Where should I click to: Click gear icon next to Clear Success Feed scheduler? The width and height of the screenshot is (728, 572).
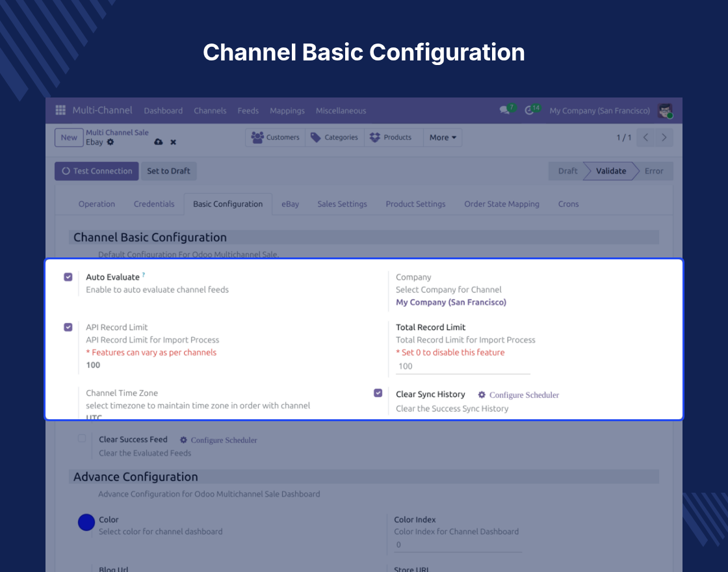click(183, 439)
